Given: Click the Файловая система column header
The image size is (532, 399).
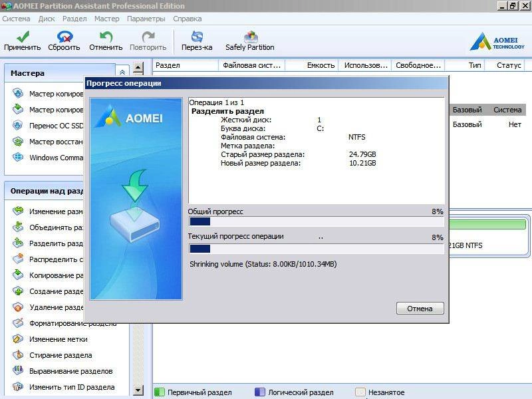Looking at the screenshot, I should tap(252, 65).
